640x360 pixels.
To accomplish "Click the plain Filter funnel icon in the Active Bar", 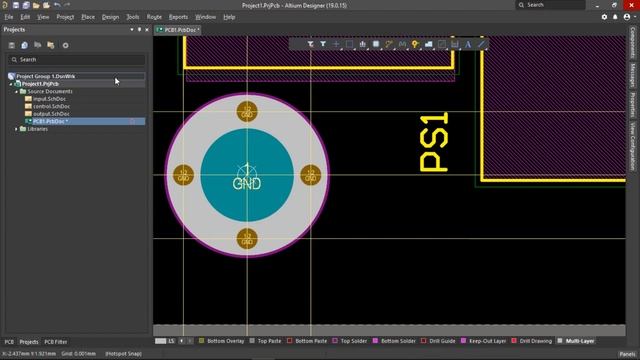I will (323, 44).
